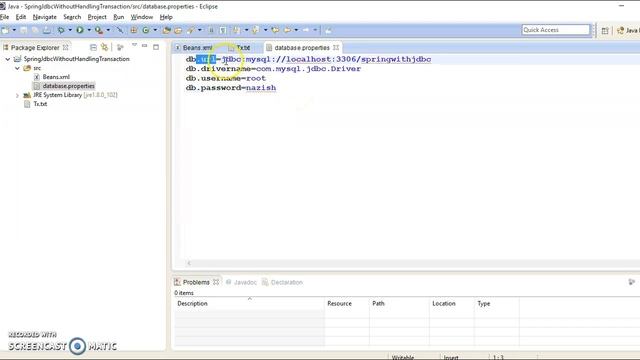Open the External Tools dropdown arrow
Image resolution: width=640 pixels, height=360 pixels.
108,30
